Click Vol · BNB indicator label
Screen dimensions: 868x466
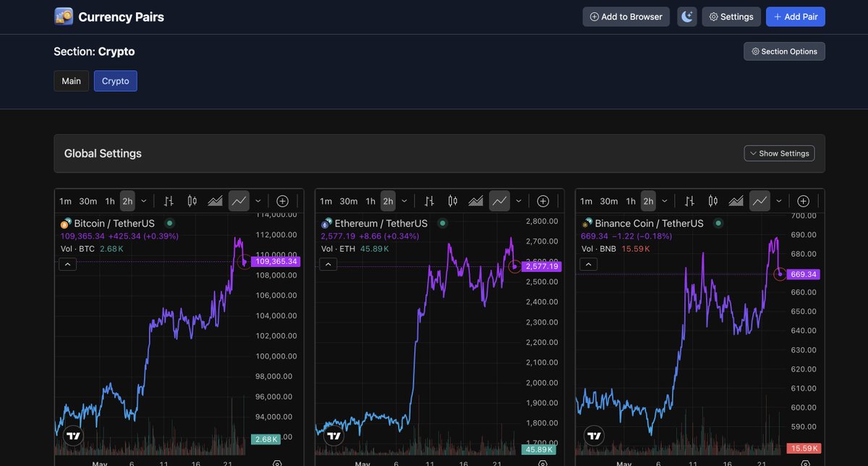coord(599,249)
